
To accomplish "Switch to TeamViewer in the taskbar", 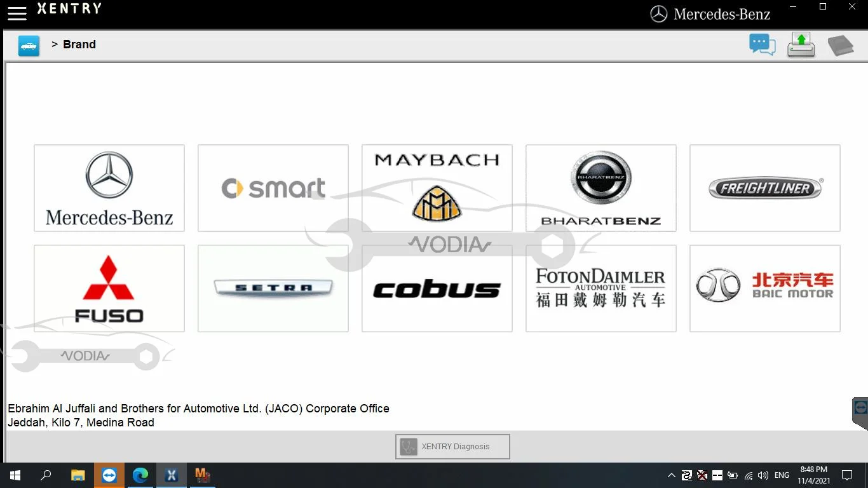I will pyautogui.click(x=109, y=475).
